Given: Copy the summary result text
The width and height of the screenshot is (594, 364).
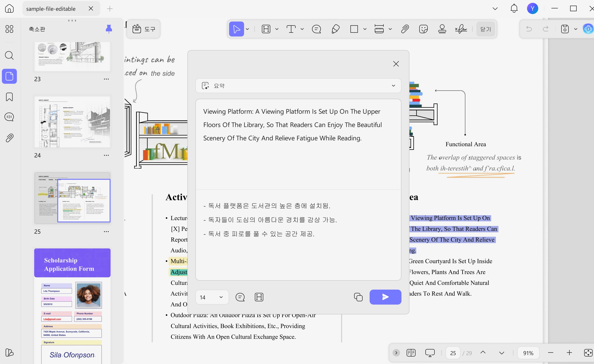Looking at the screenshot, I should click(358, 297).
